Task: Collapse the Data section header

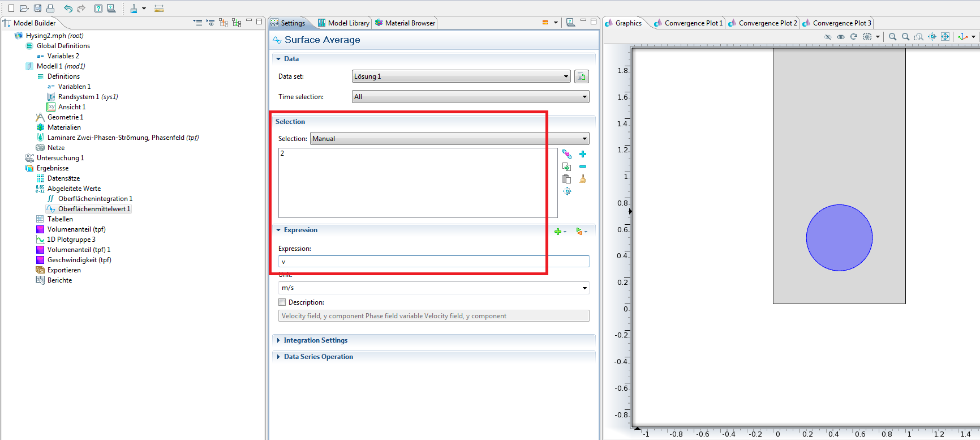Action: tap(291, 59)
